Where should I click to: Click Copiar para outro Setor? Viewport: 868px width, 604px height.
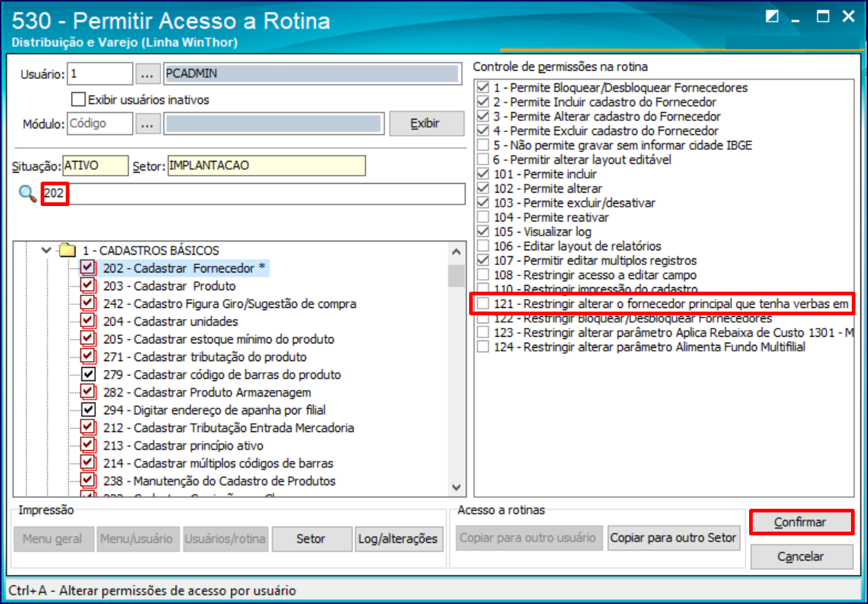(674, 538)
